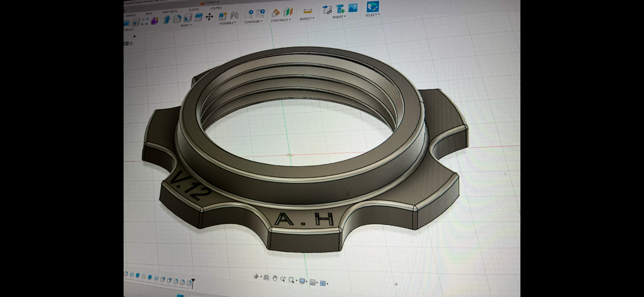Click the Insert Canvas image icon
This screenshot has width=644, height=297.
tap(353, 8)
